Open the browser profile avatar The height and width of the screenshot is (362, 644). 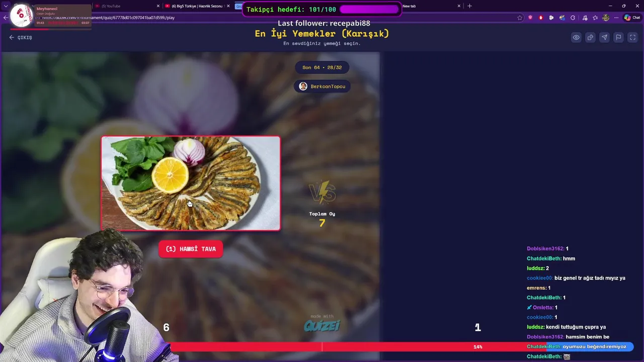coord(606,18)
